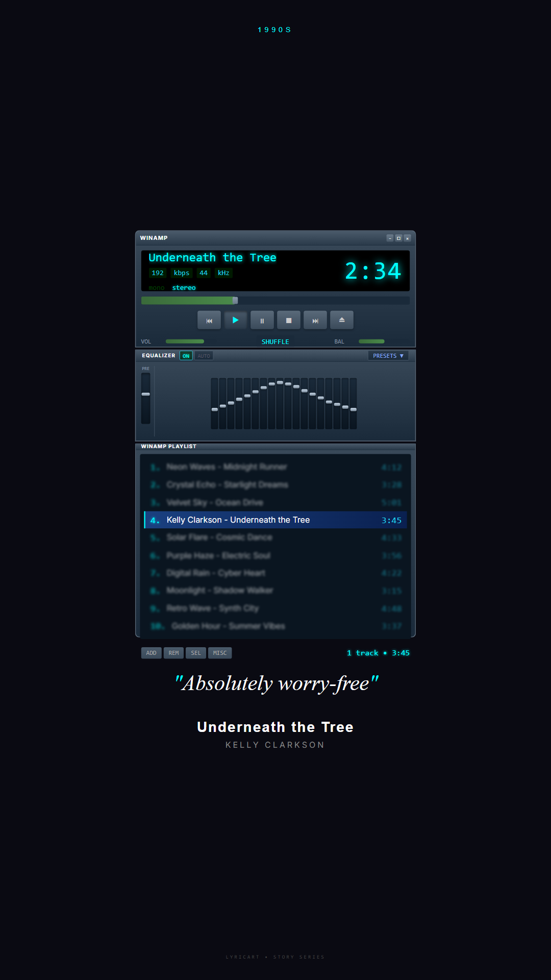Select Purple Haze - Electric Soul track

coord(275,555)
